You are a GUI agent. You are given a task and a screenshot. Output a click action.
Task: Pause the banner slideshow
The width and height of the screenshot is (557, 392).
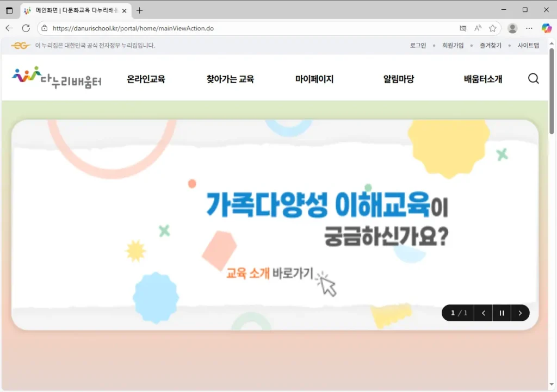coord(502,313)
